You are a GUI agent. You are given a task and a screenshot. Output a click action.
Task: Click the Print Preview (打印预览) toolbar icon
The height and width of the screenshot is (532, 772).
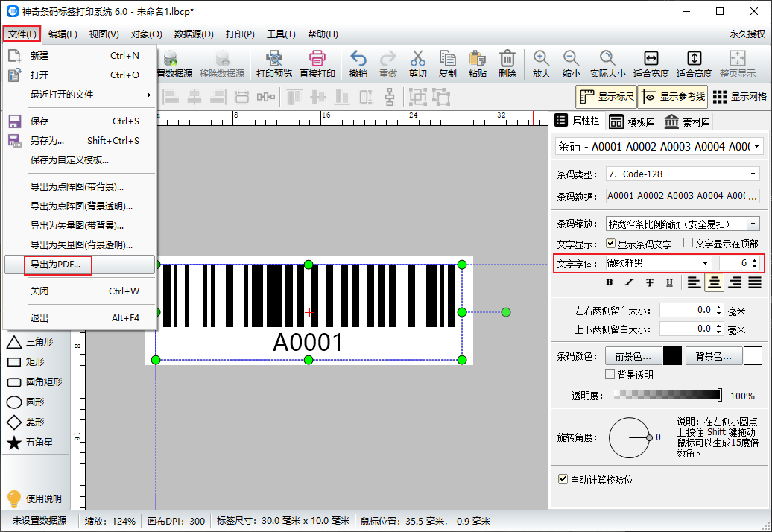(273, 64)
